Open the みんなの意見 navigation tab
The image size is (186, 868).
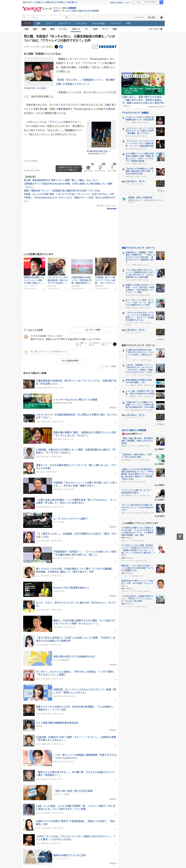pos(98,24)
